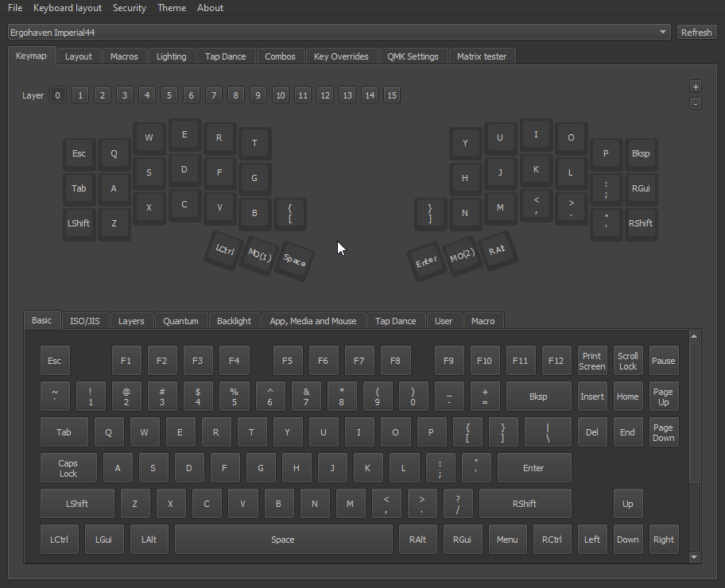Viewport: 725px width, 588px height.
Task: Switch to the Lighting tab
Action: 171,56
